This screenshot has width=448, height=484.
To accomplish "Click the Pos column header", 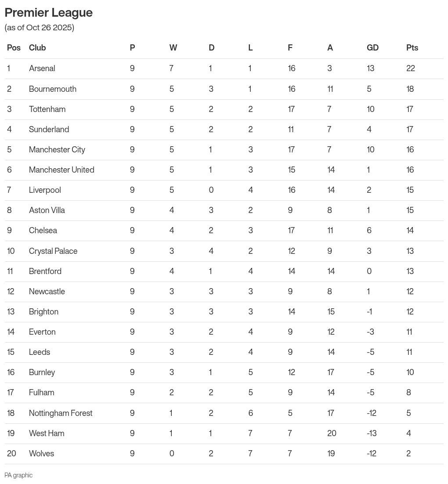I will [x=14, y=48].
